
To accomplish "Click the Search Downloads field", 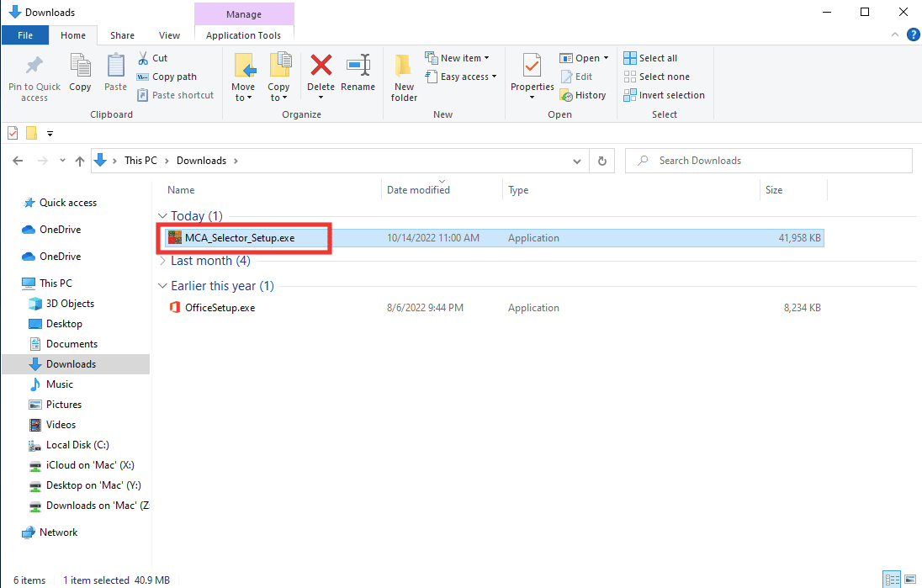I will pos(769,161).
